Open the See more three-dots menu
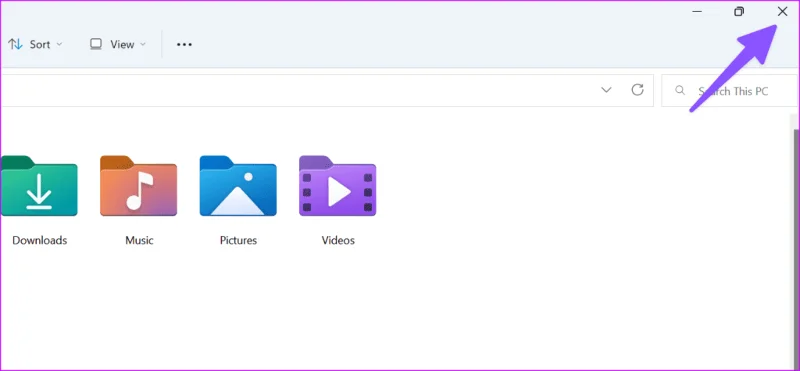This screenshot has width=800, height=371. (184, 44)
